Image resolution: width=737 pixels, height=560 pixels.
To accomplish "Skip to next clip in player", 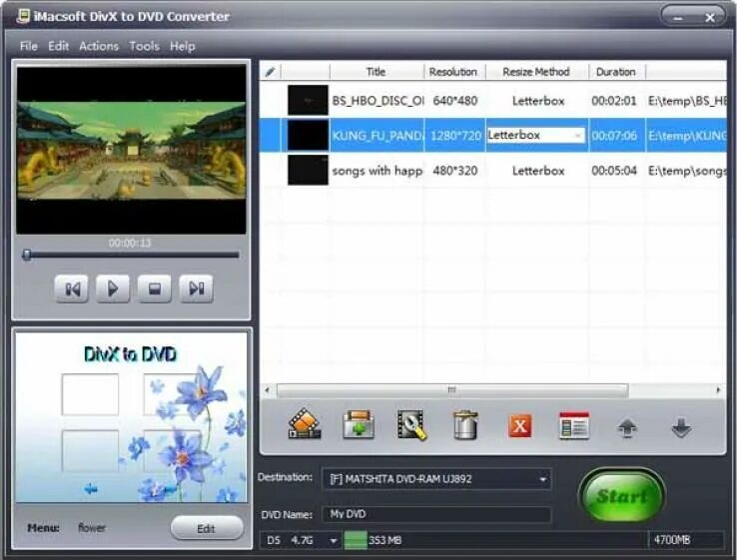I will (x=196, y=288).
